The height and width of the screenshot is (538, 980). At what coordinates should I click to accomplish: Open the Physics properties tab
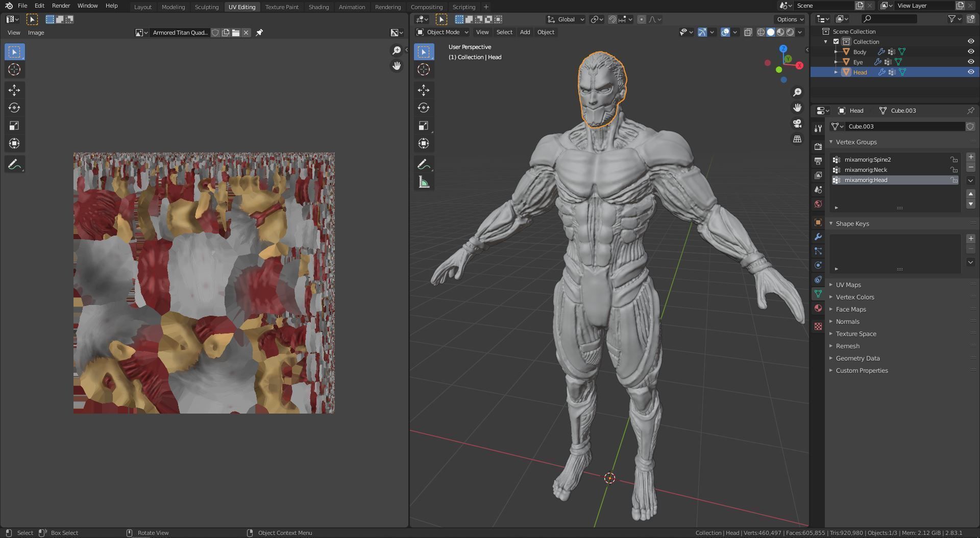coord(818,265)
